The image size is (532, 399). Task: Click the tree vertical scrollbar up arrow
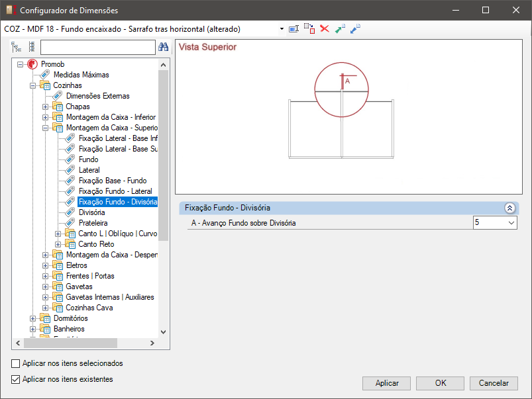pyautogui.click(x=163, y=65)
